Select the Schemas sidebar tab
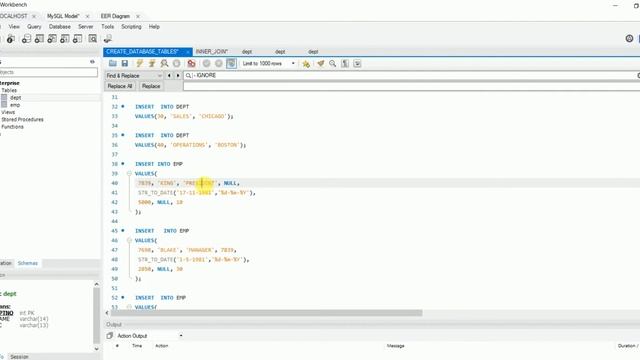The height and width of the screenshot is (360, 640). coord(28,263)
